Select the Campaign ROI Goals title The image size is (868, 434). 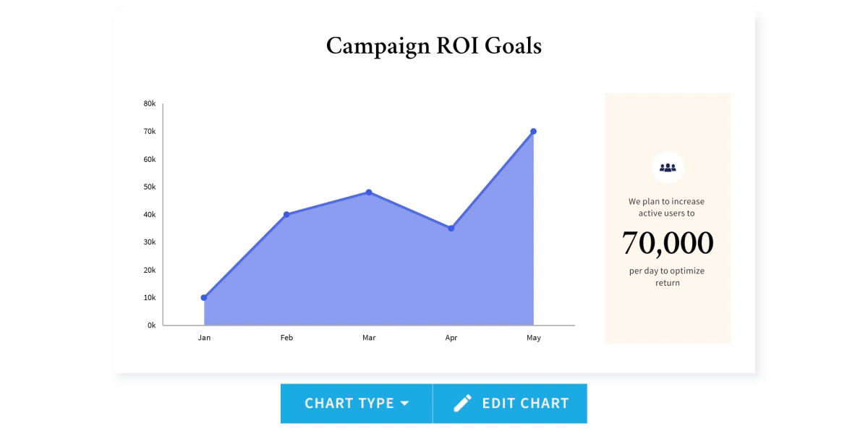pos(433,46)
